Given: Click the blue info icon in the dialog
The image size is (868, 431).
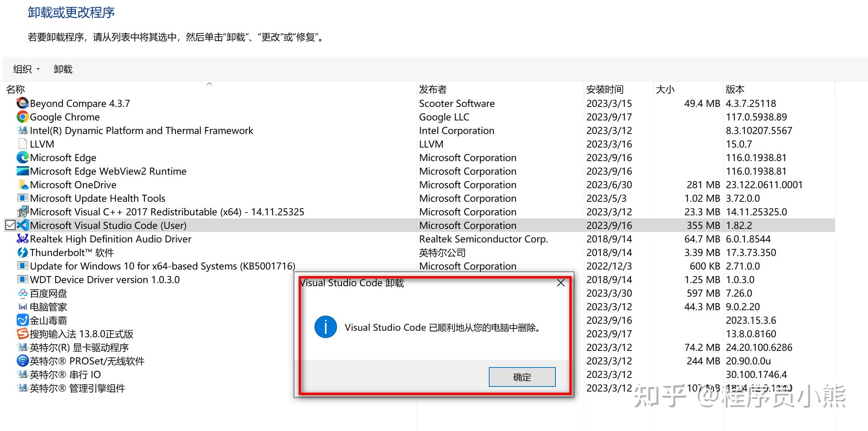Looking at the screenshot, I should [x=325, y=327].
